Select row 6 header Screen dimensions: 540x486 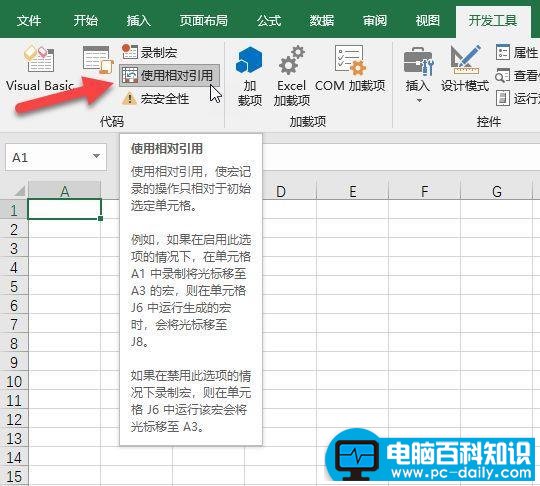click(14, 305)
